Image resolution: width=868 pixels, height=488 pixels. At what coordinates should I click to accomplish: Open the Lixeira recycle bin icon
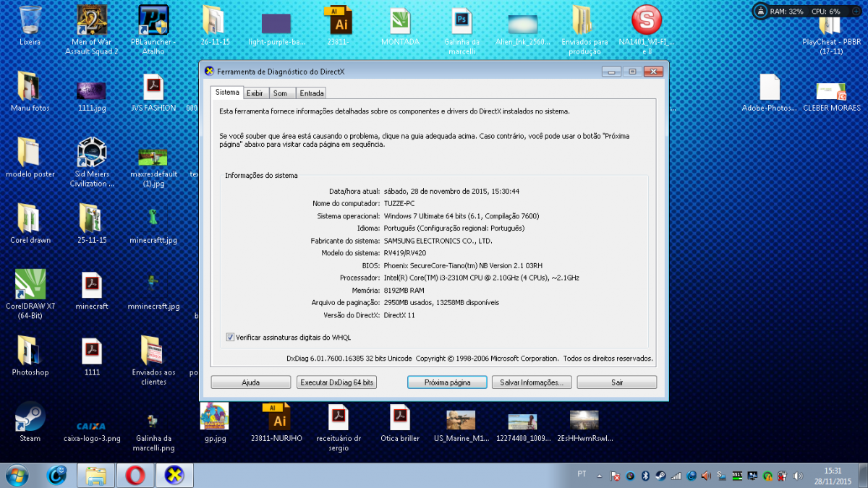(30, 25)
